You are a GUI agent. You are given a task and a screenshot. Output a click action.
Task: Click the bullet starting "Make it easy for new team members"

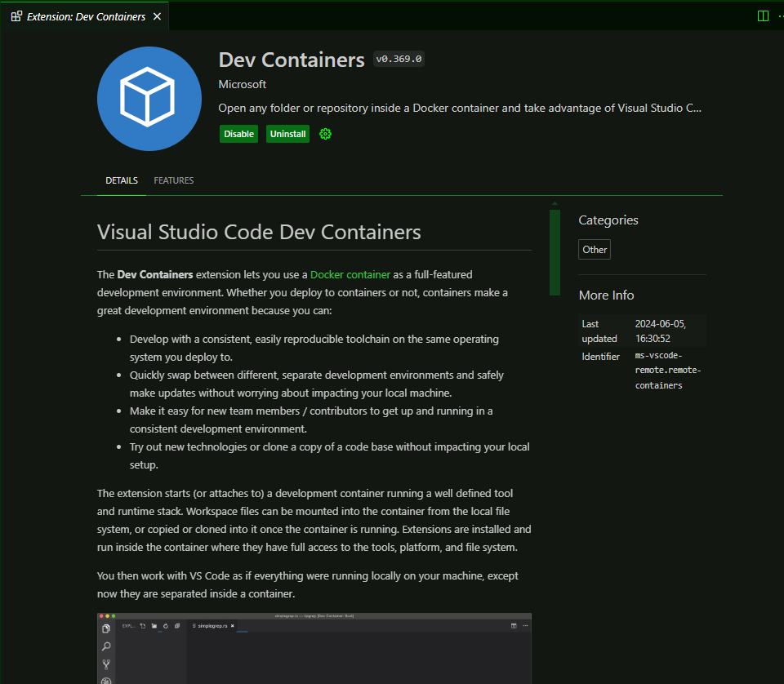click(x=311, y=420)
